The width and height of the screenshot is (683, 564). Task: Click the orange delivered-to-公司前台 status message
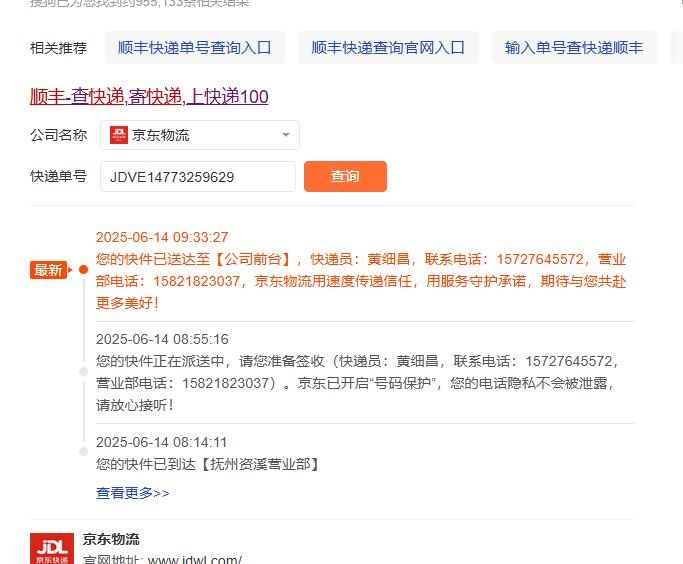point(361,281)
